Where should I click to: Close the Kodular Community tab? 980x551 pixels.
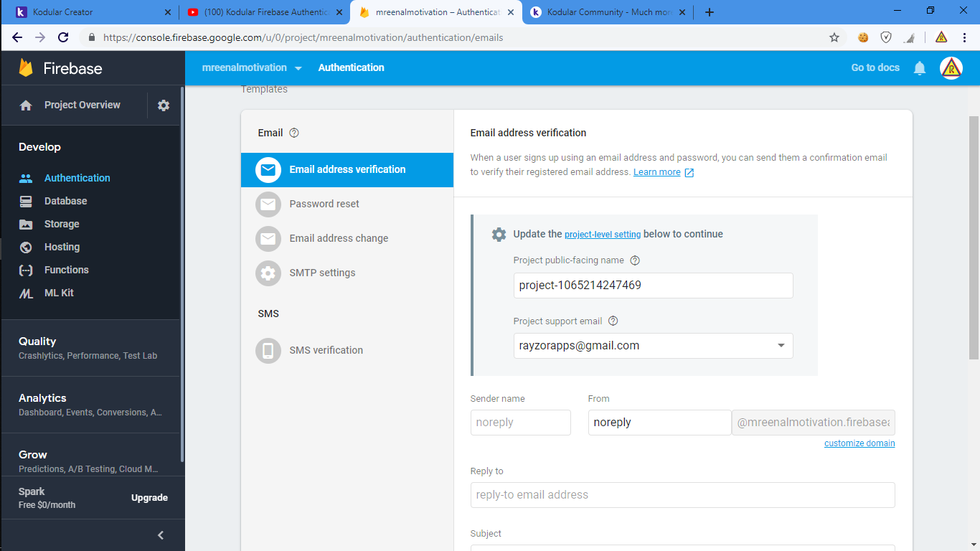tap(682, 12)
